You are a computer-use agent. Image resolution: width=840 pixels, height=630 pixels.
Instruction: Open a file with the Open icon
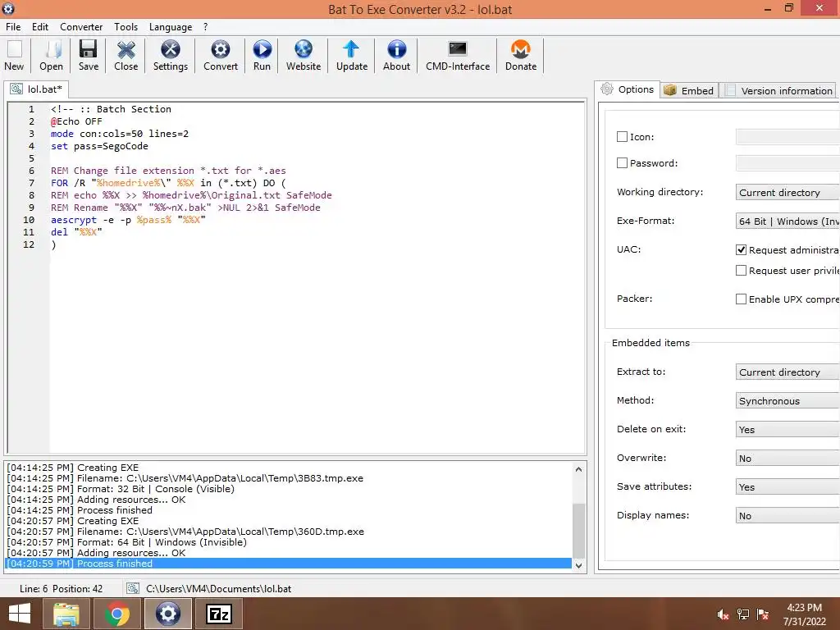coord(52,50)
